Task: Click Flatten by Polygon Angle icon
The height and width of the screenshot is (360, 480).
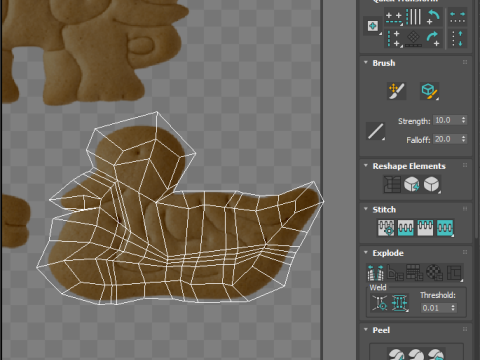Action: (395, 273)
